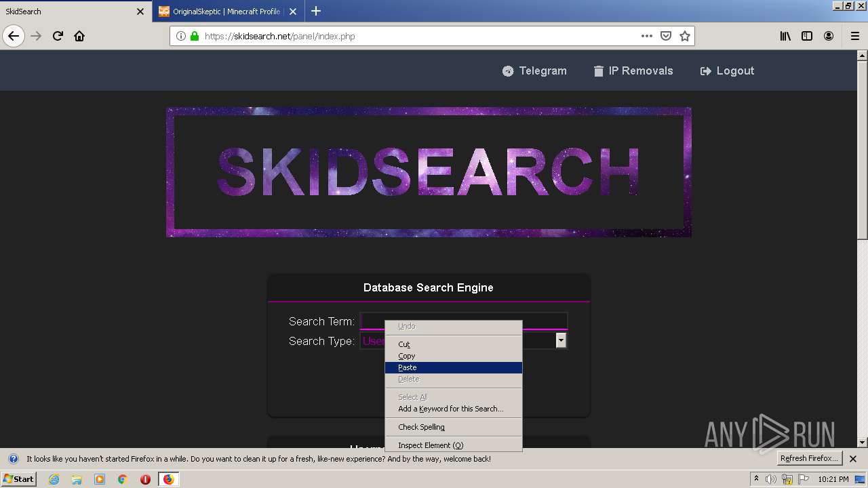Image resolution: width=868 pixels, height=488 pixels.
Task: Click the network tray icon
Action: coord(787,479)
